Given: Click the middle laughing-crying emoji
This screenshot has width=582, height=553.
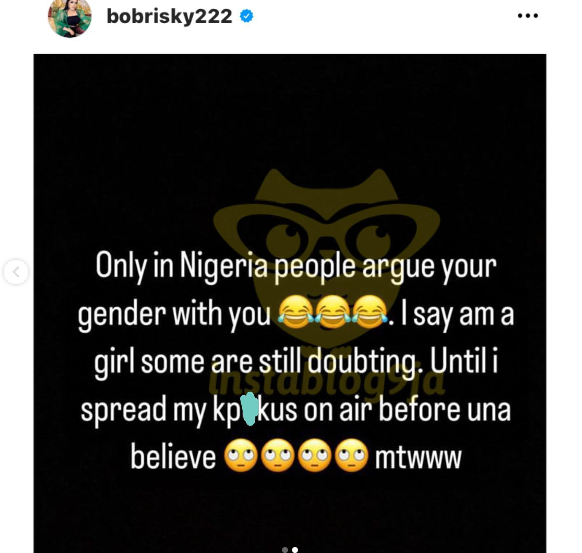Looking at the screenshot, I should tap(333, 312).
